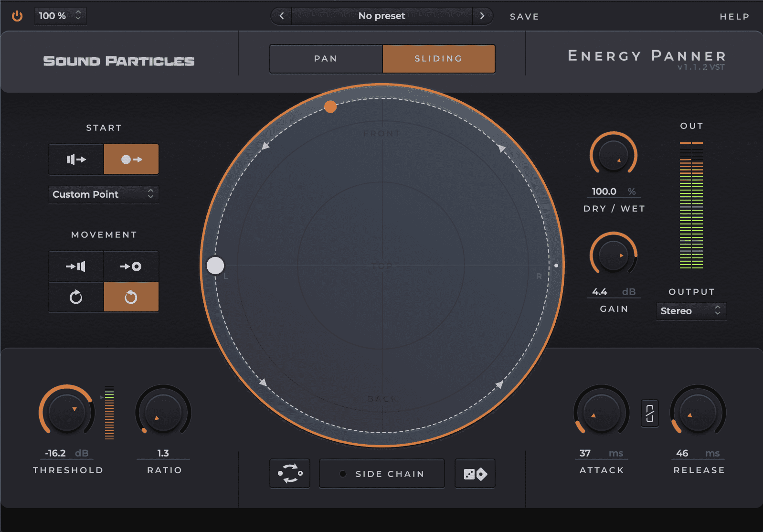
Task: Adjust the Release knob
Action: (x=698, y=412)
